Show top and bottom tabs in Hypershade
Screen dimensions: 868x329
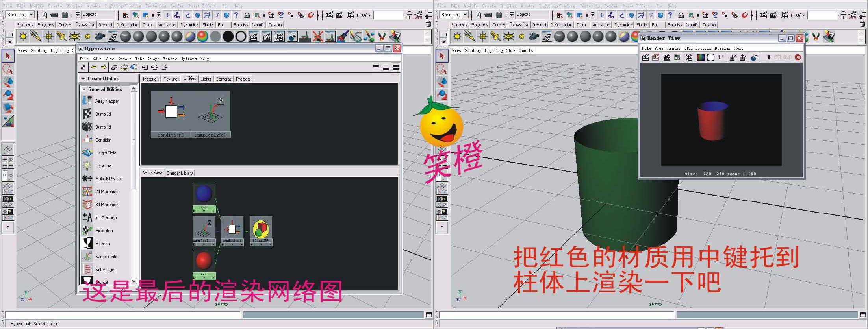pyautogui.click(x=396, y=67)
